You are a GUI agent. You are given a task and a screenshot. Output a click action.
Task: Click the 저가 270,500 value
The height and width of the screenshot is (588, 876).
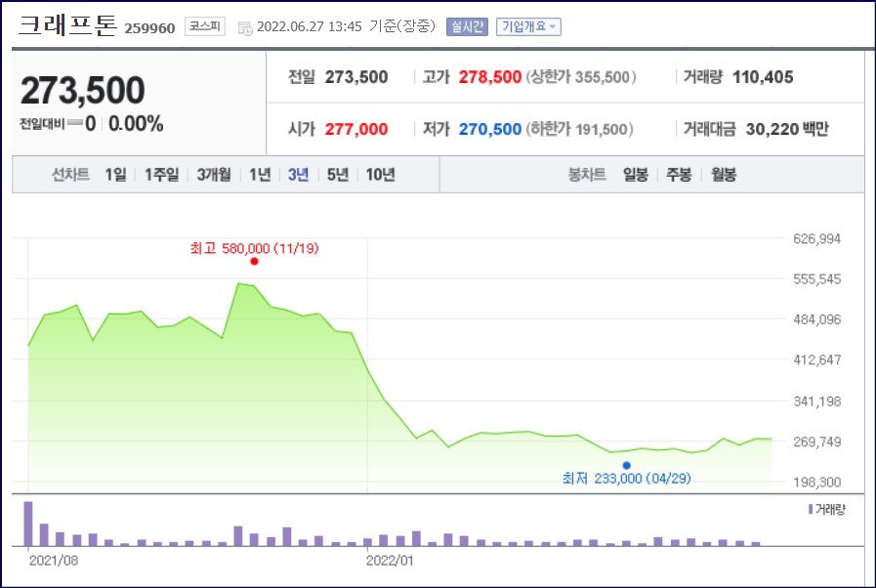coord(490,130)
